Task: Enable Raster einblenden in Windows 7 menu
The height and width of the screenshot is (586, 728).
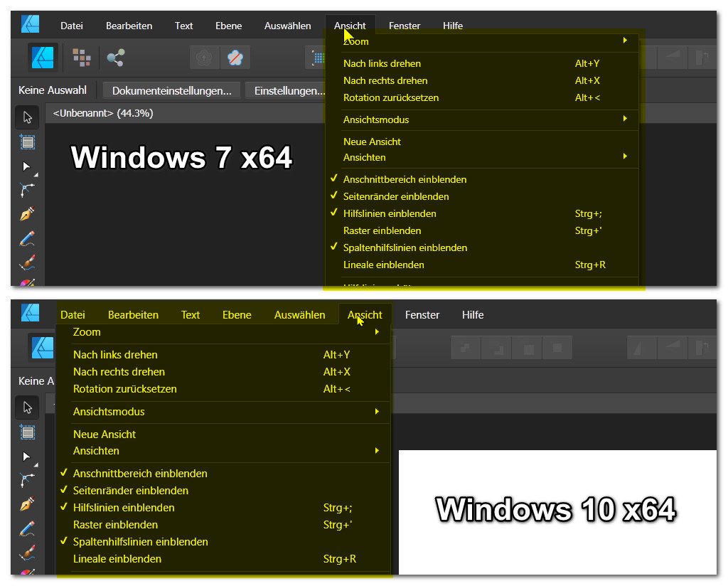Action: 482,231
